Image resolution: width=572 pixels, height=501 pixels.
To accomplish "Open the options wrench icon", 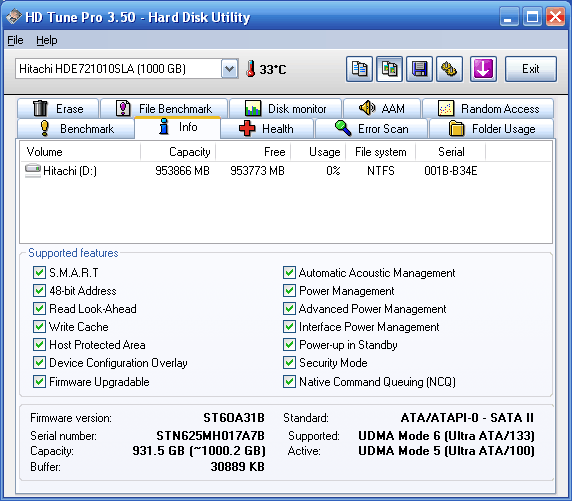I will coord(449,69).
